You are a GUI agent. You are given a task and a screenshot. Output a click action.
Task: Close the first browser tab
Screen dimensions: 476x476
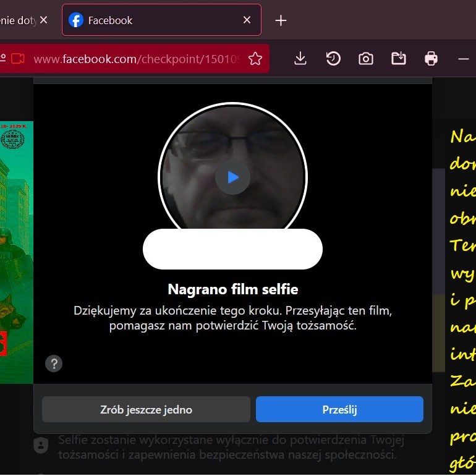43,20
